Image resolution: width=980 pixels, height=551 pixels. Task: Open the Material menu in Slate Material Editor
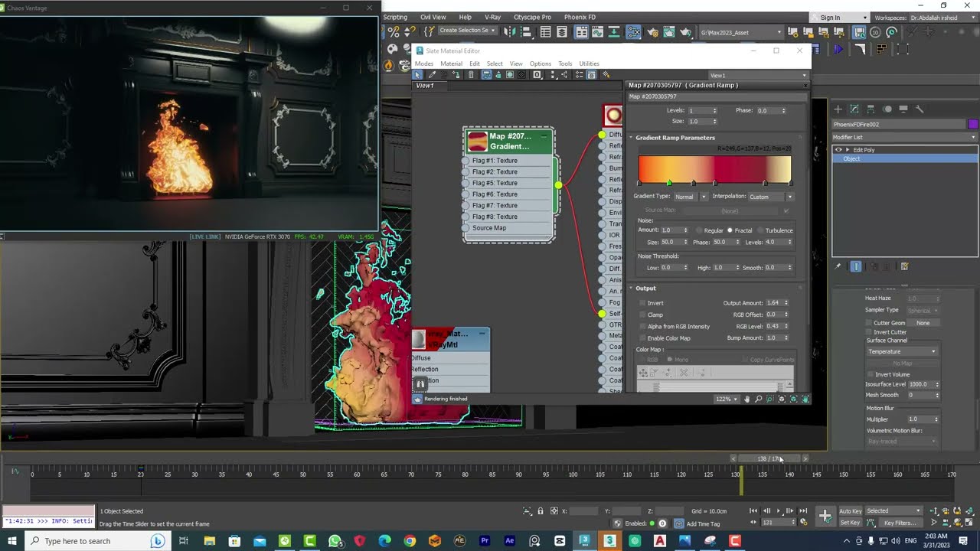coord(451,64)
